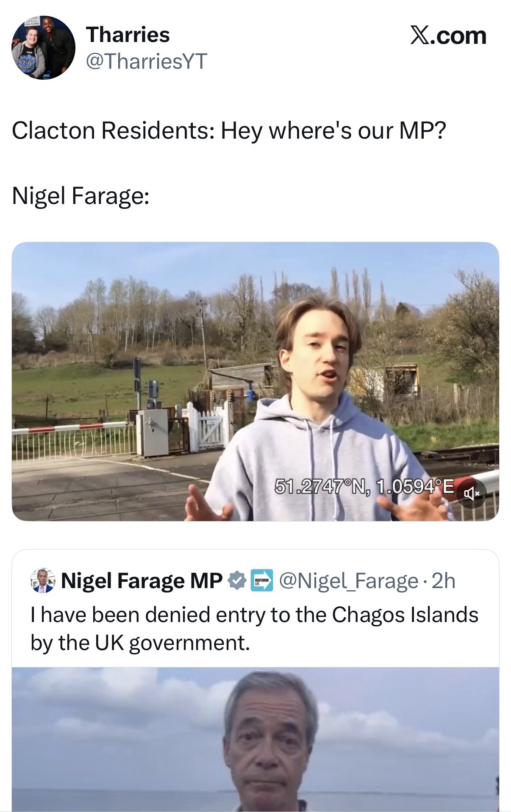The image size is (511, 812).
Task: Open quoted text "denied entry to the Chagos Islands"
Action: pyautogui.click(x=254, y=614)
